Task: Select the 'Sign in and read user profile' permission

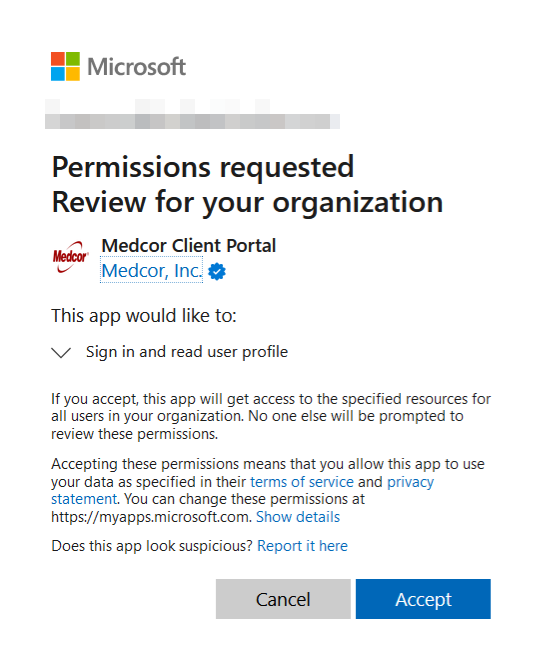Action: tap(187, 352)
